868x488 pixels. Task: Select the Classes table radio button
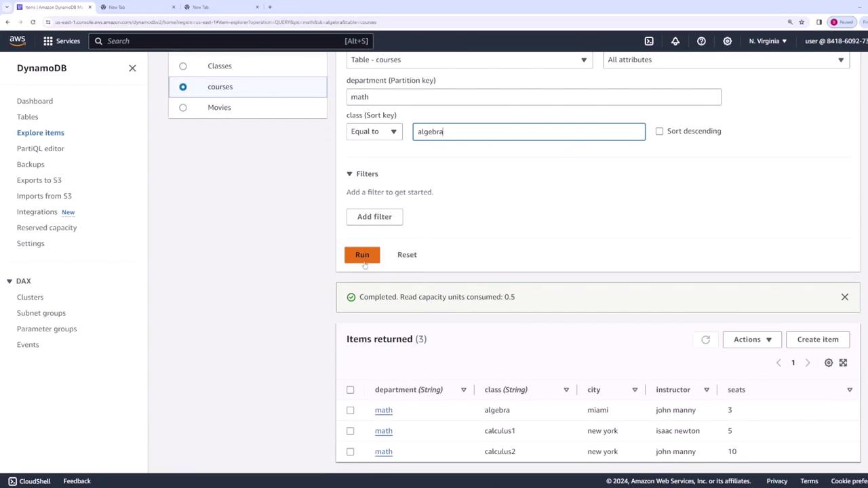coord(183,66)
